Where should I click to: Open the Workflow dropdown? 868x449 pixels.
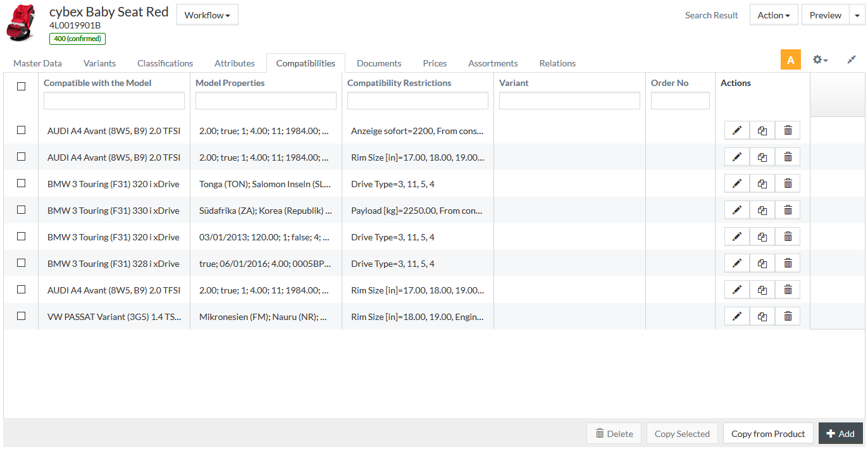[208, 15]
